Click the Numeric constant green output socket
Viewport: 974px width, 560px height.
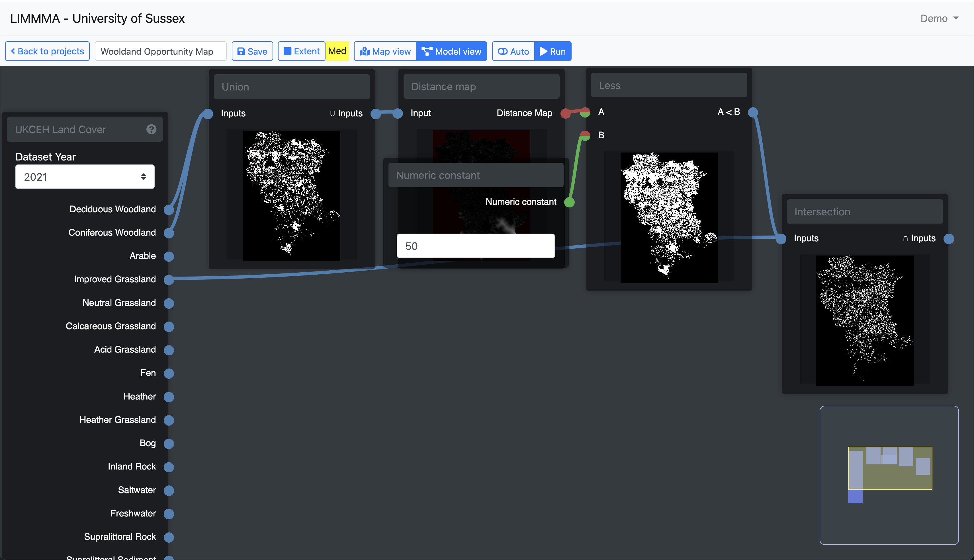pos(569,202)
